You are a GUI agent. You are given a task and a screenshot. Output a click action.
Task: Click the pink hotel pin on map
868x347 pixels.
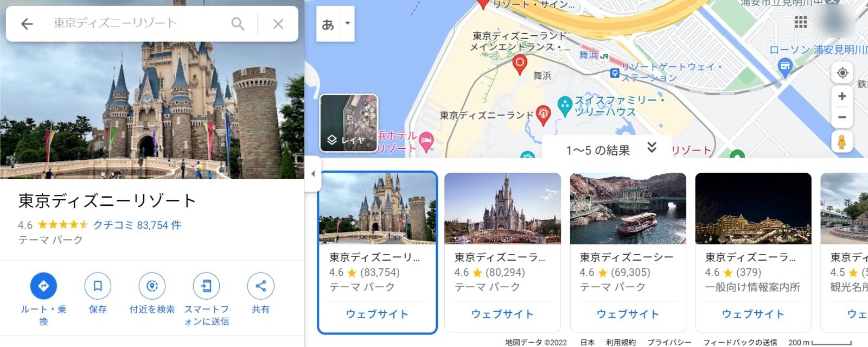(x=426, y=141)
